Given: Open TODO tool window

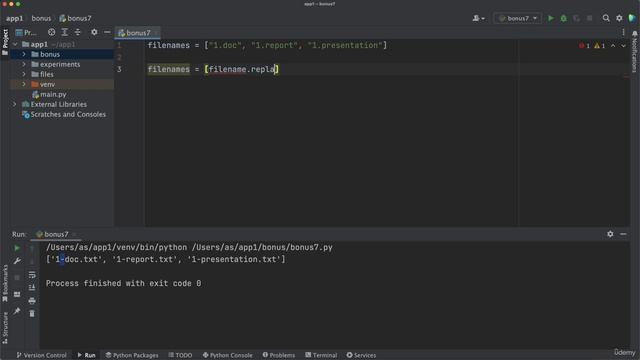Looking at the screenshot, I should [180, 355].
